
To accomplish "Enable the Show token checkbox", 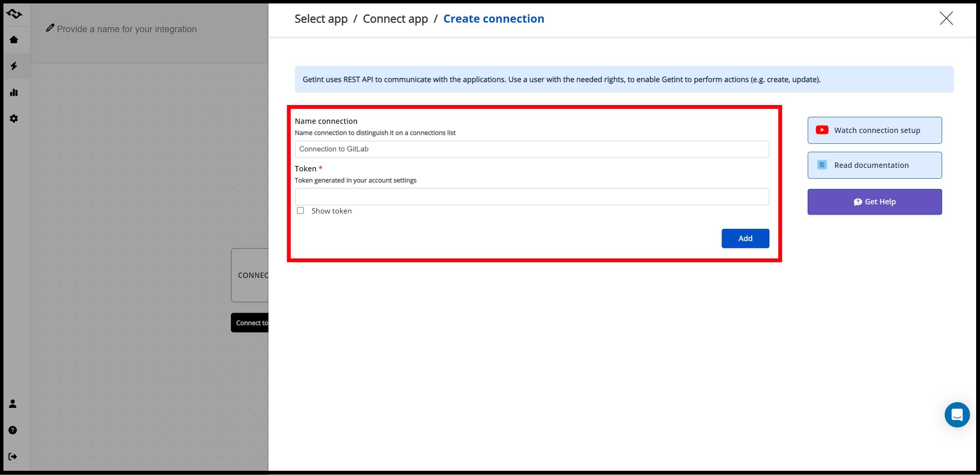I will point(300,210).
